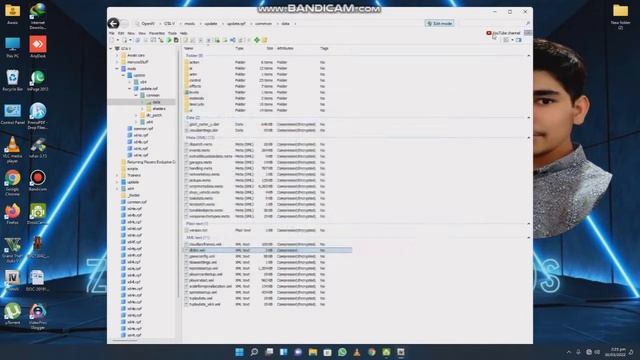Click the blue share toolbar icon
This screenshot has width=640, height=360.
(233, 40)
